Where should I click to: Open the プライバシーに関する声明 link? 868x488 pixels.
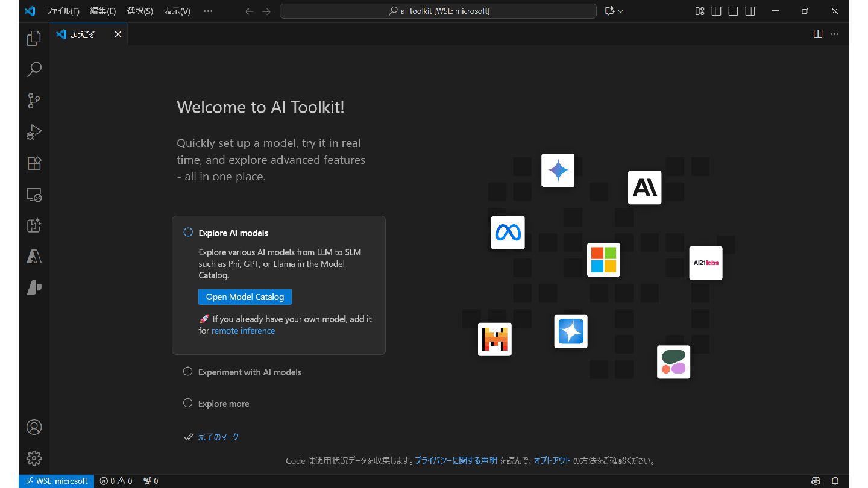click(x=456, y=460)
